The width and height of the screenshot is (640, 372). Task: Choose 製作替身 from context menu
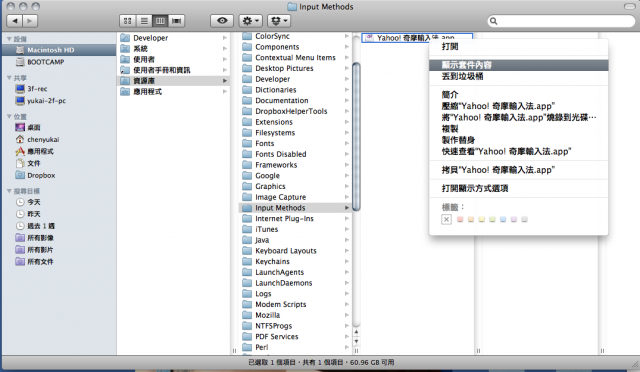(518, 140)
